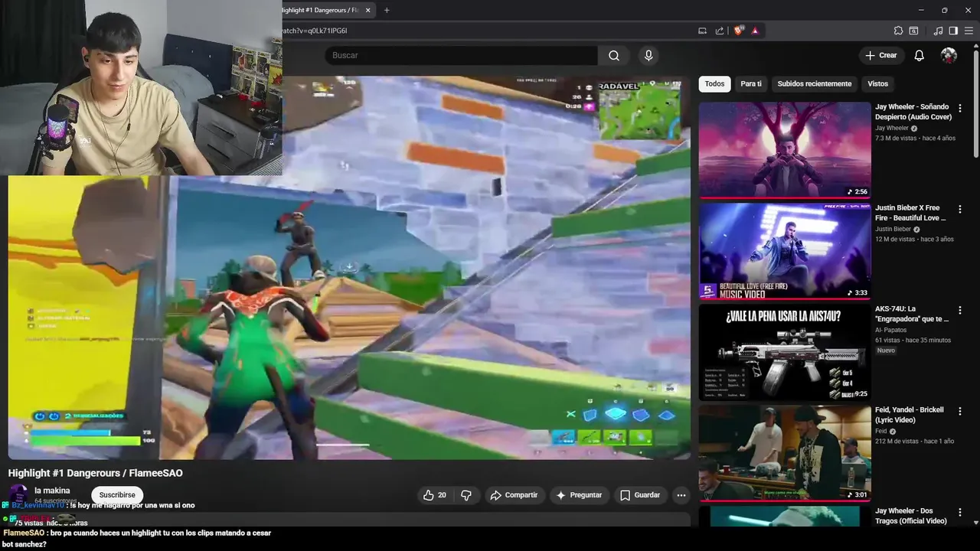This screenshot has width=980, height=551.
Task: Dislike the video with thumbs down
Action: tap(466, 495)
